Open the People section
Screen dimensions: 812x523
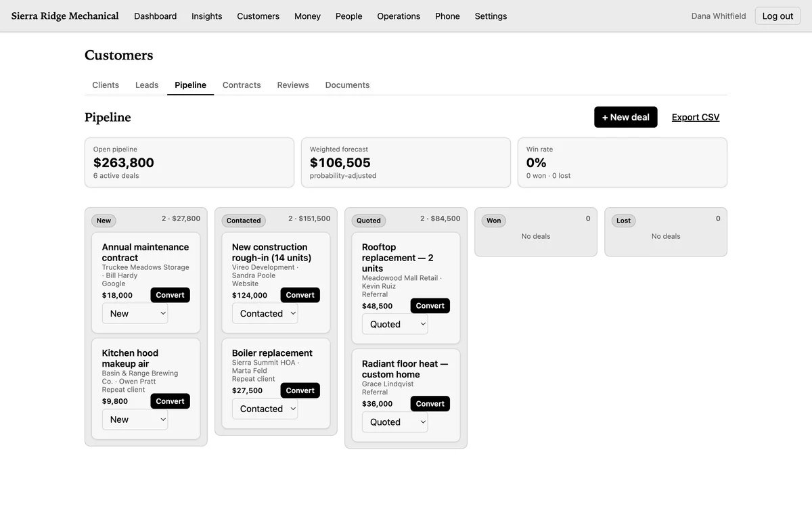(348, 16)
